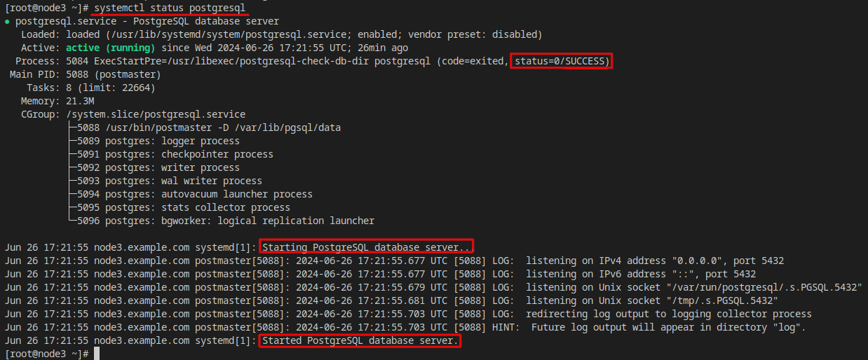868x360 pixels.
Task: Click the log line listening on IPv4 address "0.0.0.0"
Action: pos(394,261)
